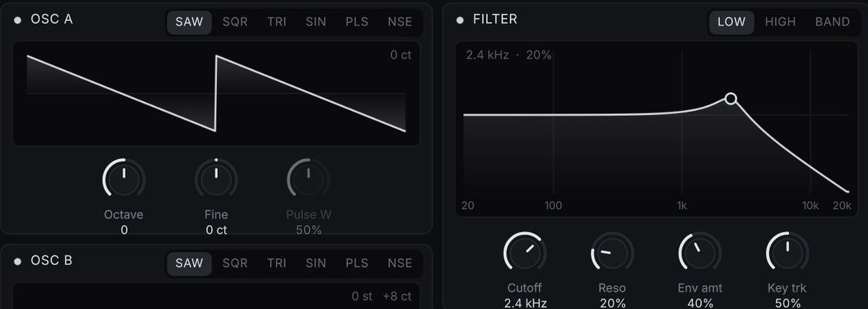This screenshot has width=868, height=309.
Task: Click the OSC A Octave knob
Action: [124, 179]
